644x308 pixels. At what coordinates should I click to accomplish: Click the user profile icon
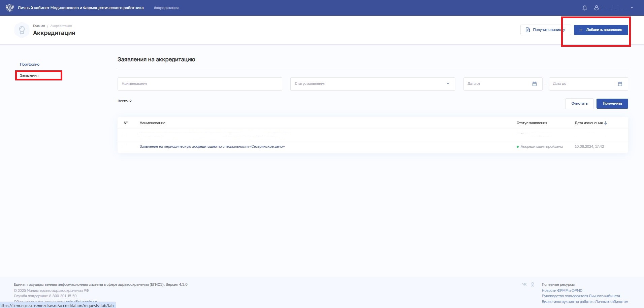pos(597,8)
